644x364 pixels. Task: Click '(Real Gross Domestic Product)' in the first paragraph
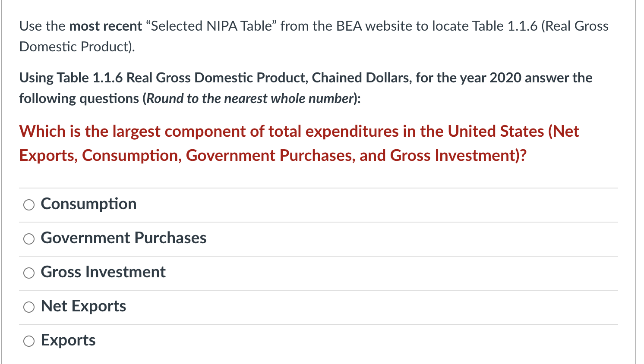tap(314, 36)
